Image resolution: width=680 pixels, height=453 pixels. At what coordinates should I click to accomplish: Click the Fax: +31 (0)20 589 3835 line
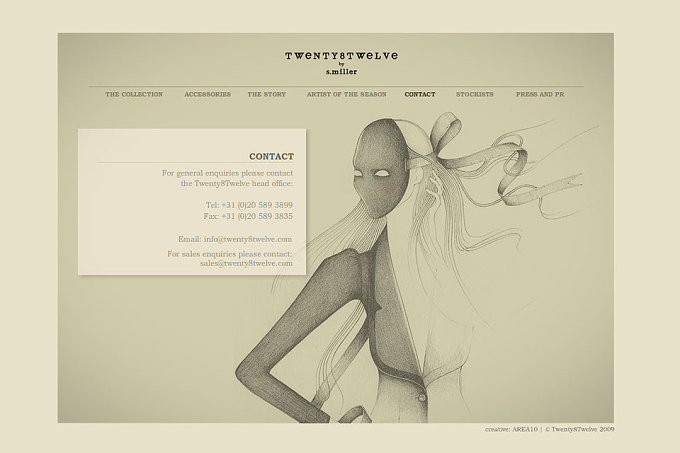[248, 216]
